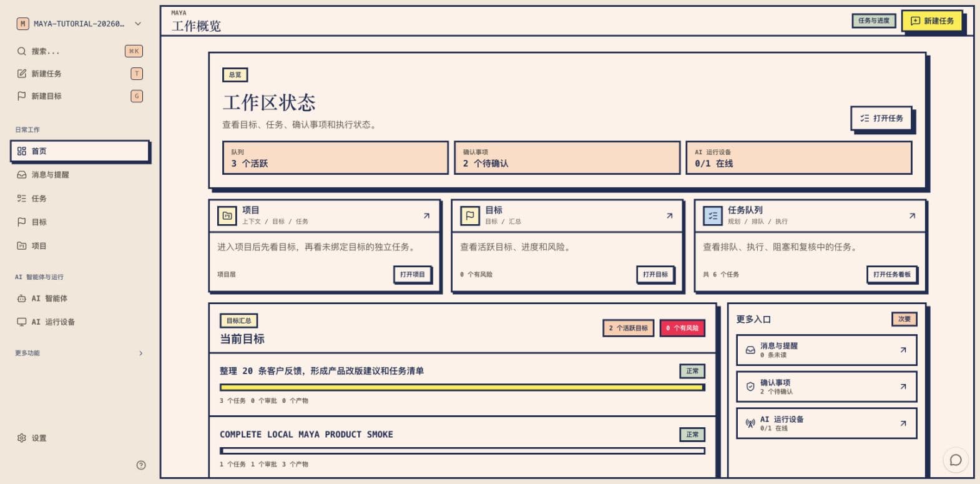Click the 目标 card flag icon
Viewport: 980px width, 484px height.
470,215
